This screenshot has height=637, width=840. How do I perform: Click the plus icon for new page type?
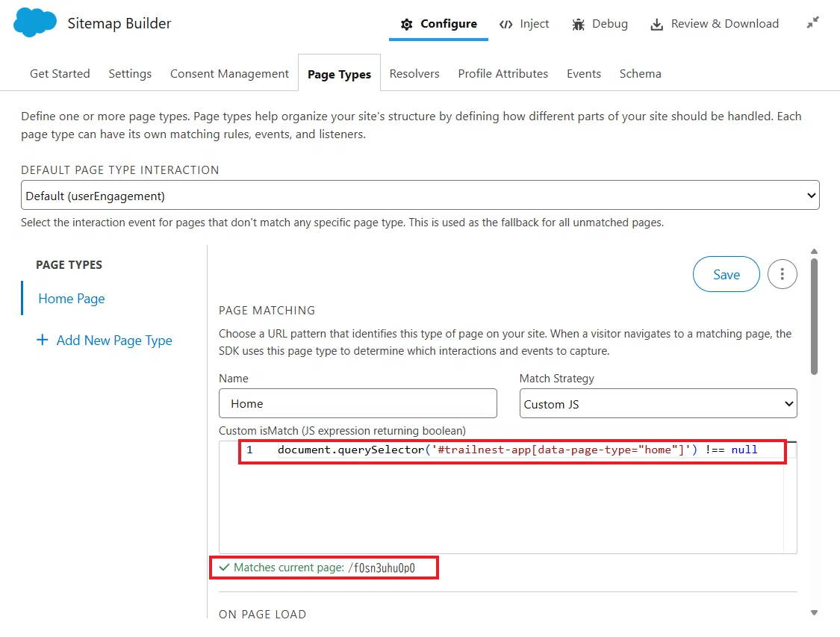tap(43, 340)
